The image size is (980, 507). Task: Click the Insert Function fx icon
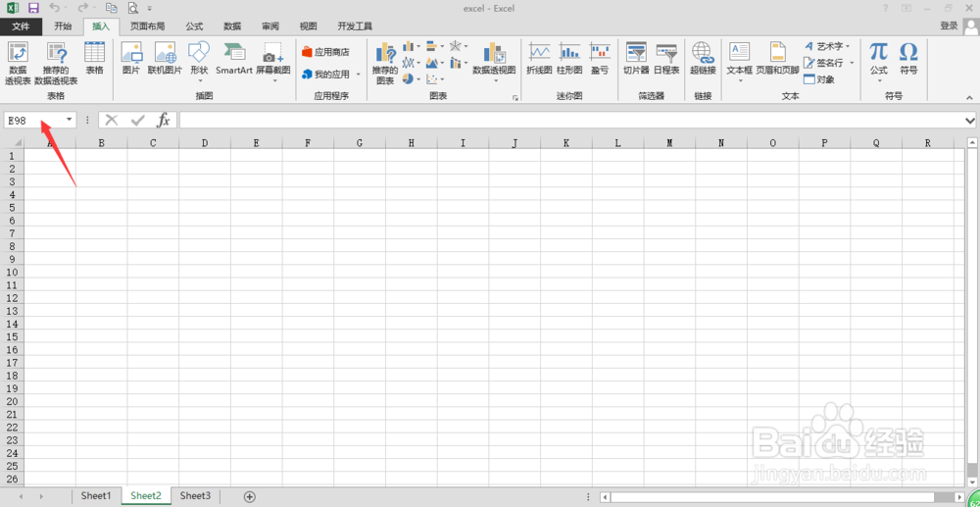coord(163,120)
